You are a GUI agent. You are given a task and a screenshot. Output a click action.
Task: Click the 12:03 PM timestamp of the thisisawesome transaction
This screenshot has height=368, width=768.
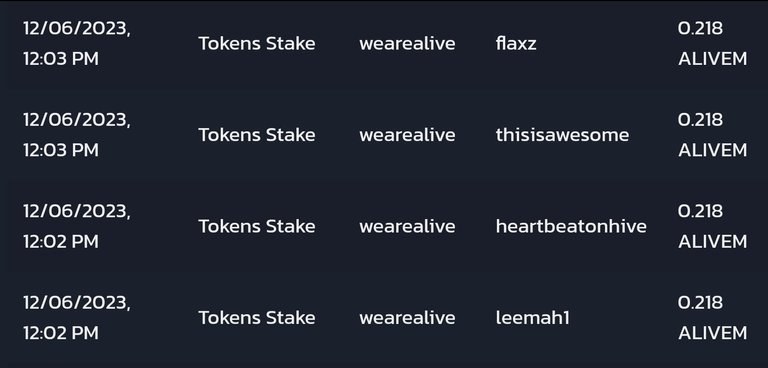click(x=61, y=150)
